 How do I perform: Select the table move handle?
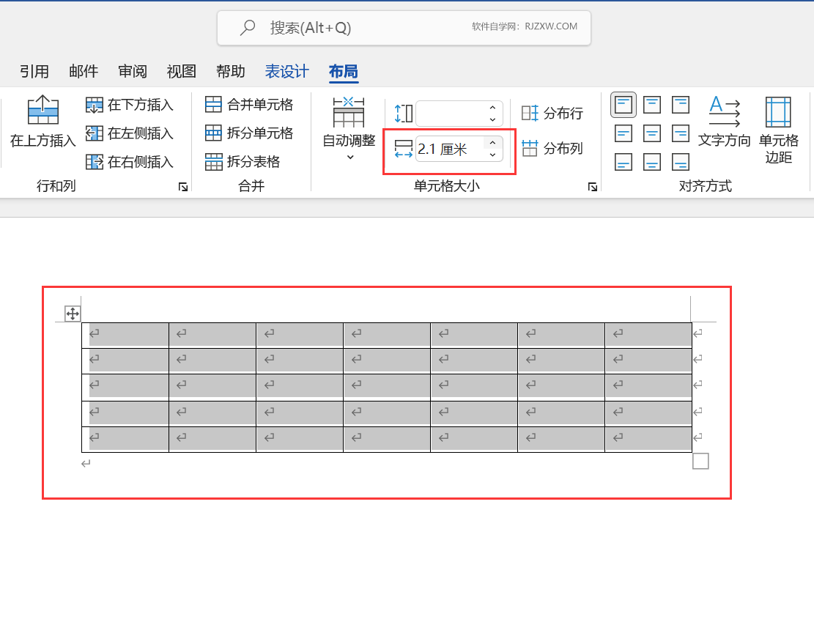[73, 314]
